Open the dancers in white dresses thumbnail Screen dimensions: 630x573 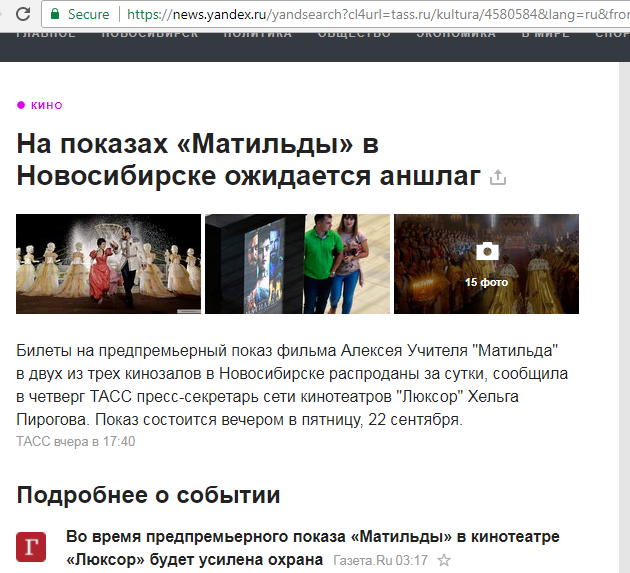[108, 264]
